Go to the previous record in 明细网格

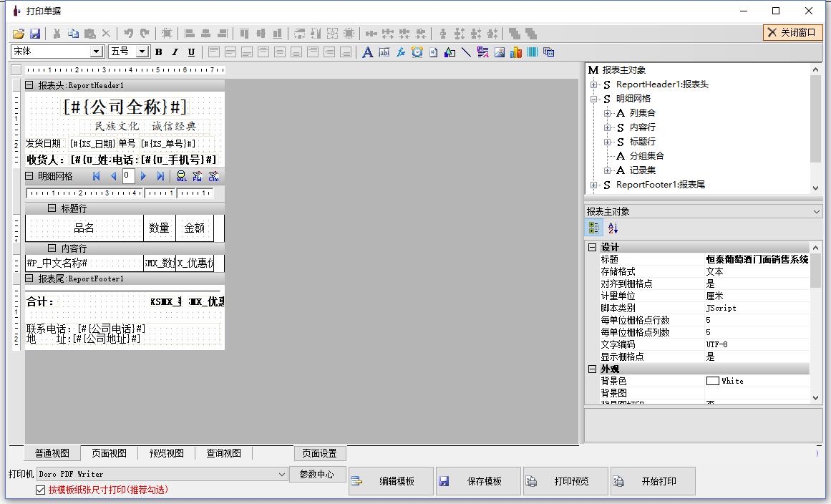tap(113, 176)
